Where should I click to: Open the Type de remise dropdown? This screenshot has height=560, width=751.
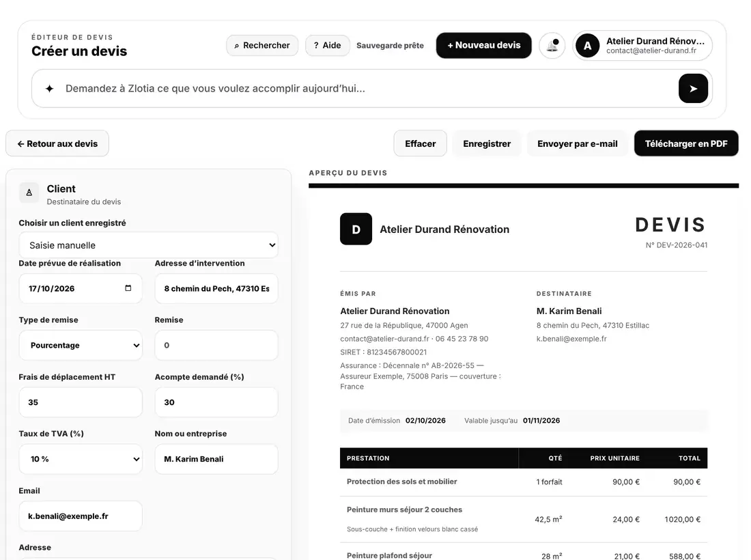81,346
